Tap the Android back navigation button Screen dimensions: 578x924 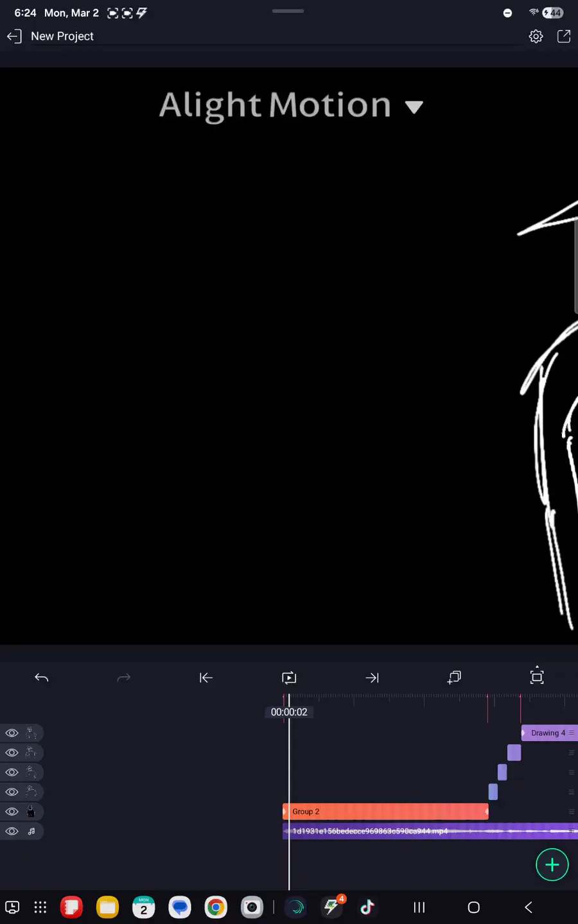pos(529,907)
